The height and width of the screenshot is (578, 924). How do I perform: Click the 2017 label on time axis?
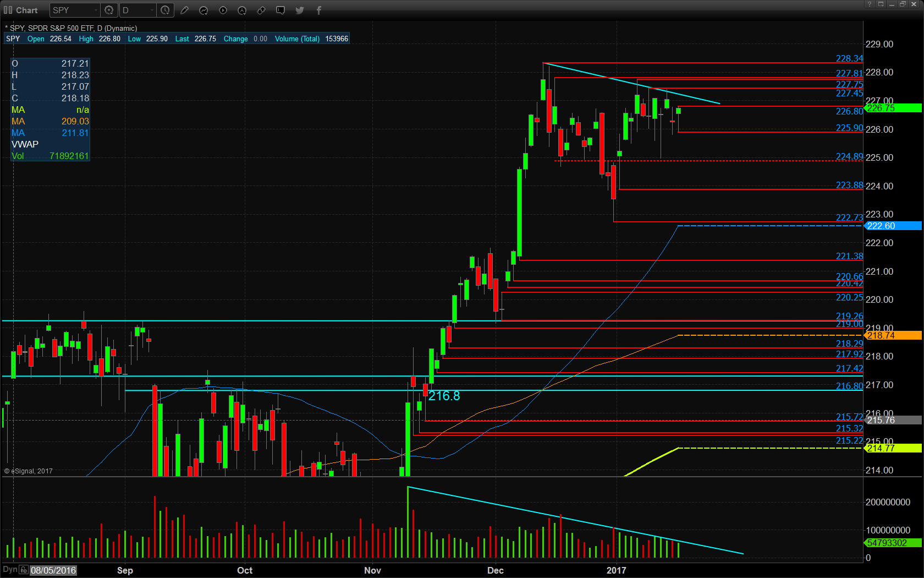pyautogui.click(x=617, y=570)
